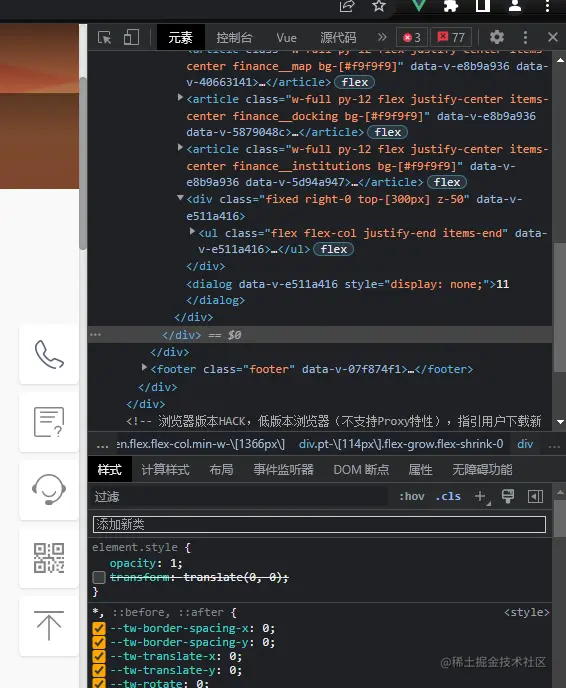The image size is (566, 688).
Task: Open the DOM 断点 subtab
Action: (361, 470)
